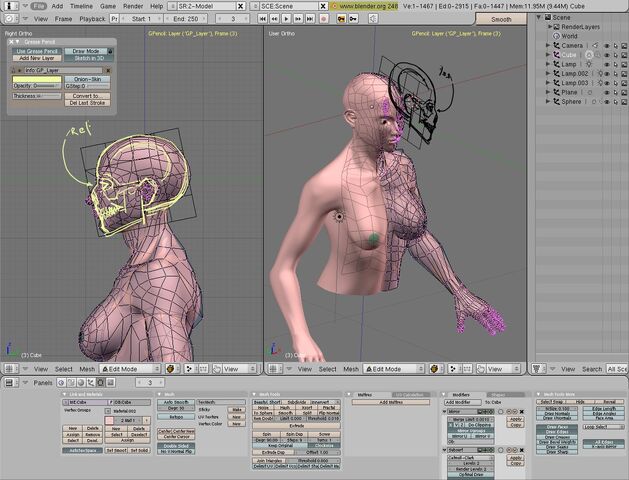This screenshot has height=480, width=629.
Task: Toggle visibility eye of the Cube row
Action: pyautogui.click(x=607, y=55)
